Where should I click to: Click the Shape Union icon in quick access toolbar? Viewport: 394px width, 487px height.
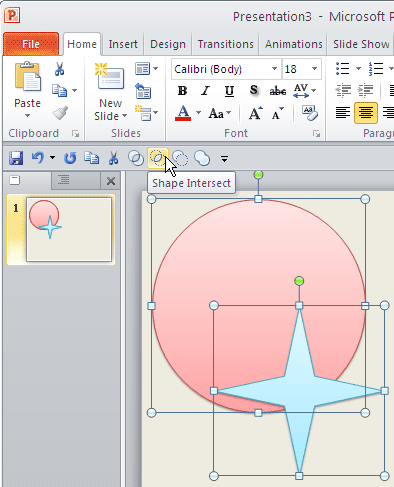click(202, 158)
